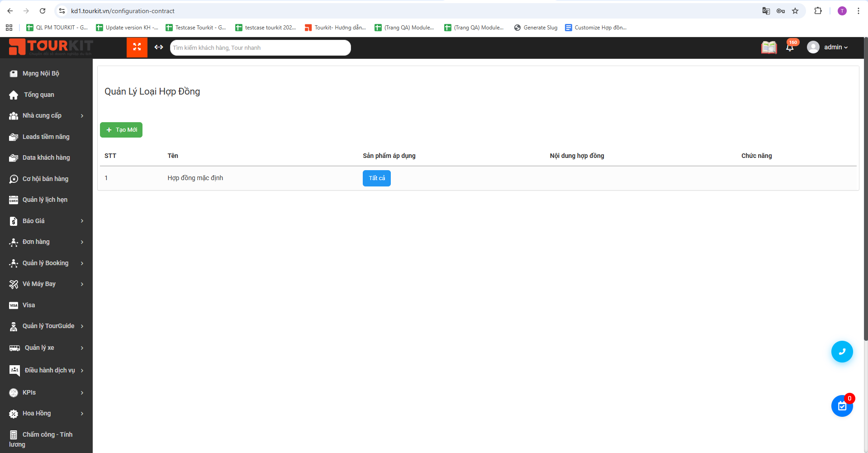The width and height of the screenshot is (868, 453).
Task: Open Google Translate icon in the address bar
Action: click(766, 10)
